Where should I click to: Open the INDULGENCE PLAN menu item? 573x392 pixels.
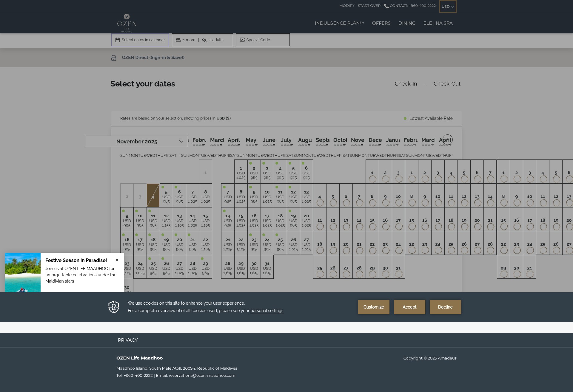click(339, 23)
